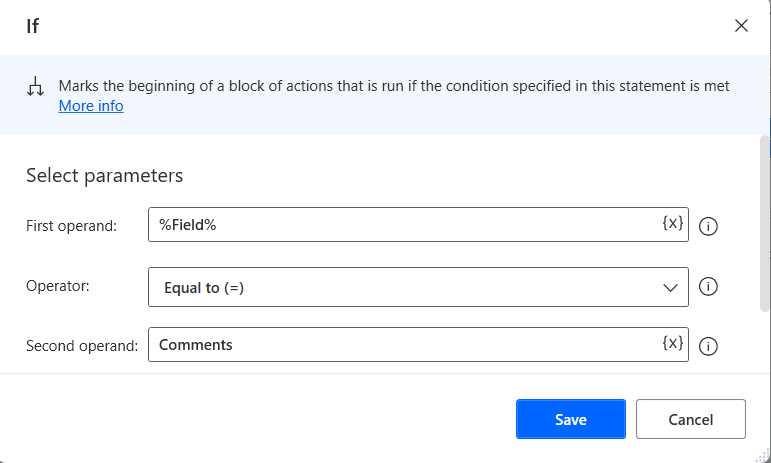Click the "Operator:" label
This screenshot has width=771, height=463.
click(x=58, y=286)
